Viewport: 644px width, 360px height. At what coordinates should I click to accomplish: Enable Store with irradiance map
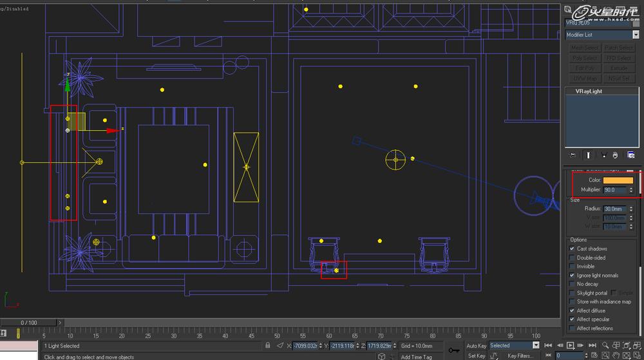click(x=572, y=301)
